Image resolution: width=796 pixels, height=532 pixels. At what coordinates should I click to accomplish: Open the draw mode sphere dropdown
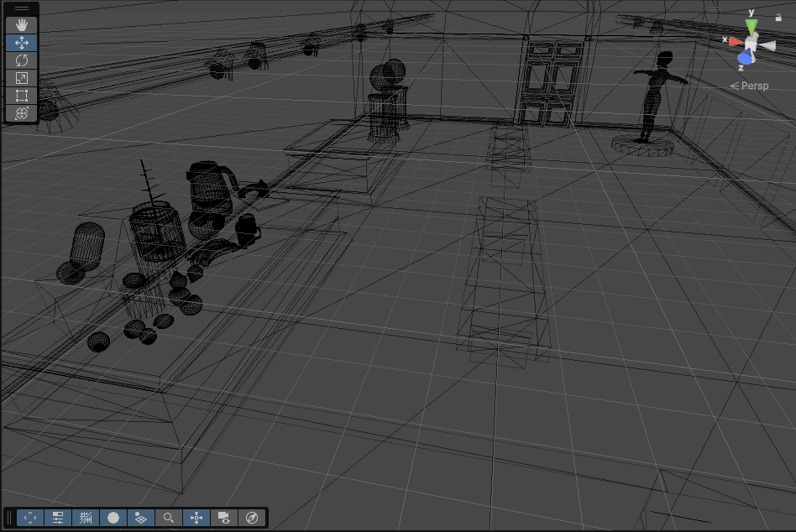[113, 518]
